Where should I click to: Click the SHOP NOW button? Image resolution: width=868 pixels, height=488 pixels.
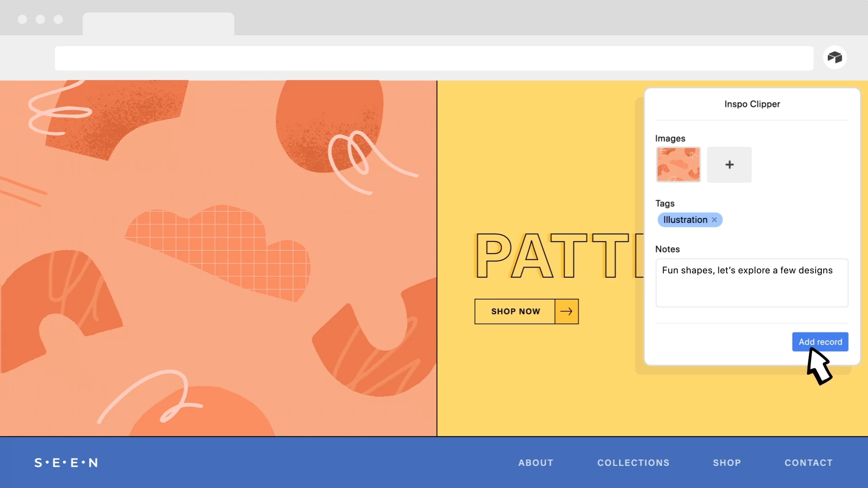pos(515,311)
